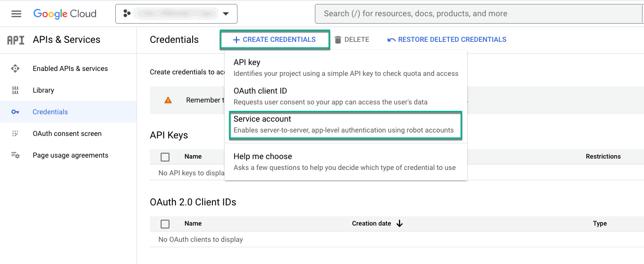Click the Name header in OAuth clients table

pyautogui.click(x=193, y=224)
